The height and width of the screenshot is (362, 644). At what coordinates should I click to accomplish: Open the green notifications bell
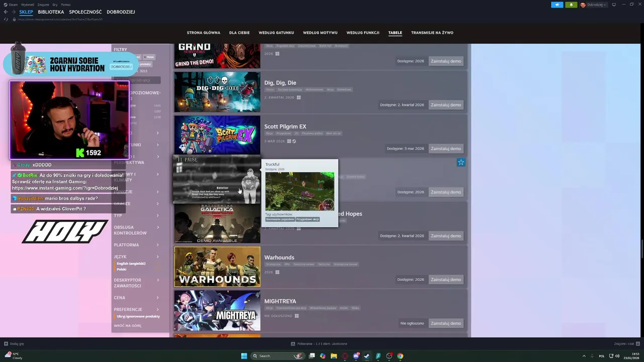click(x=571, y=5)
